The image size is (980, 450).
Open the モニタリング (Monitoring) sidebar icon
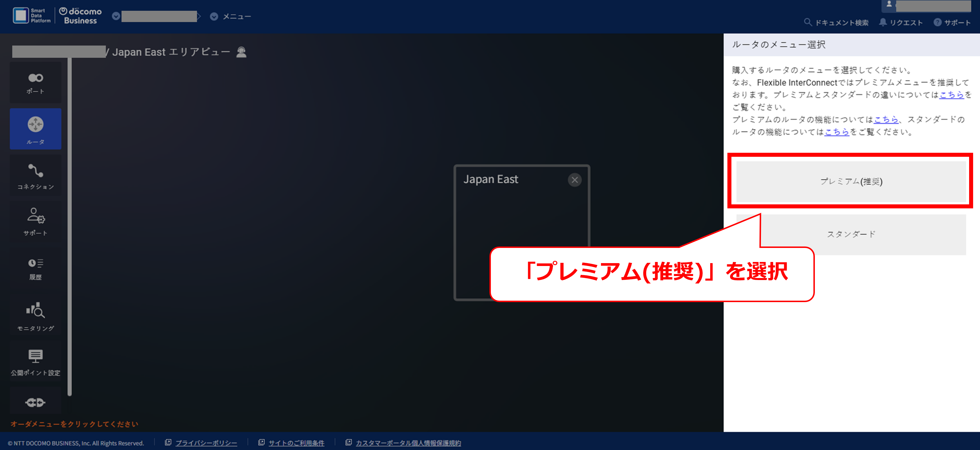pos(35,316)
